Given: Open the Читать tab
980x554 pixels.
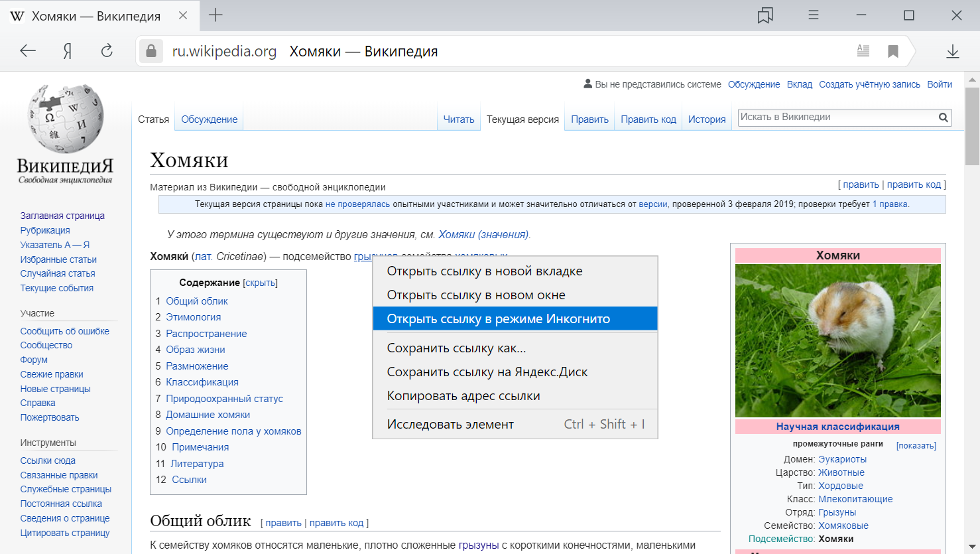Looking at the screenshot, I should point(459,119).
